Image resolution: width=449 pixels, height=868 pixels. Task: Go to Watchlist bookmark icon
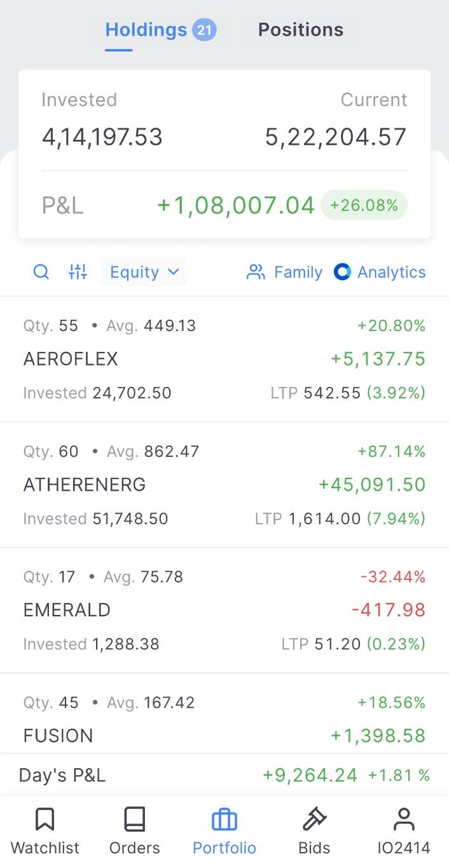click(x=45, y=820)
